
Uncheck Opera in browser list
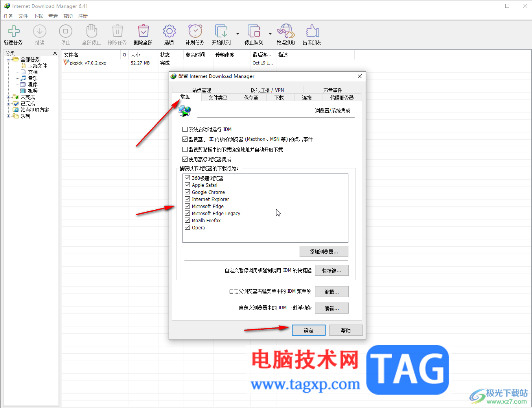coord(188,227)
